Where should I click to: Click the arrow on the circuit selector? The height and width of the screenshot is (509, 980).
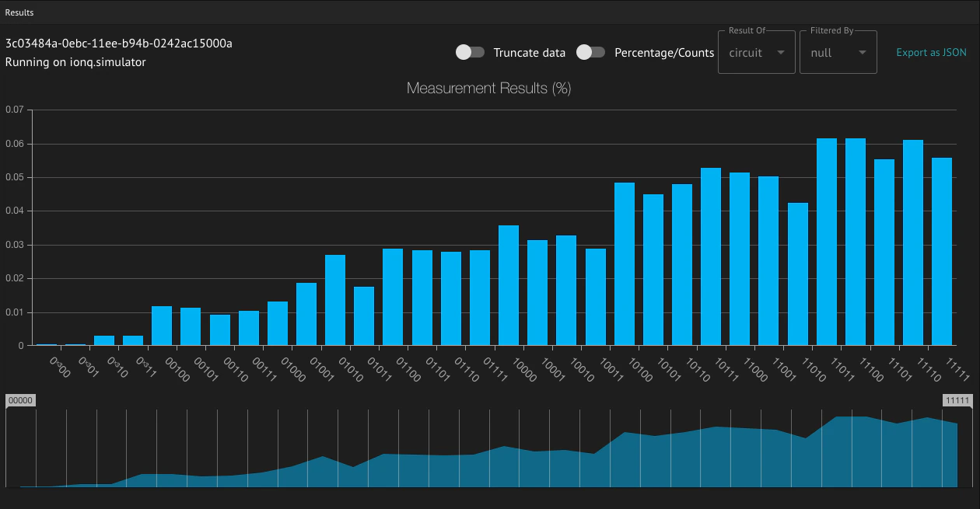[780, 53]
